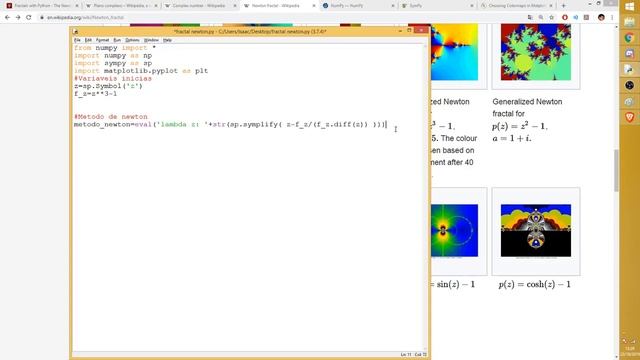This screenshot has width=640, height=360.
Task: Click the translate page icon in the address bar
Action: point(530,18)
